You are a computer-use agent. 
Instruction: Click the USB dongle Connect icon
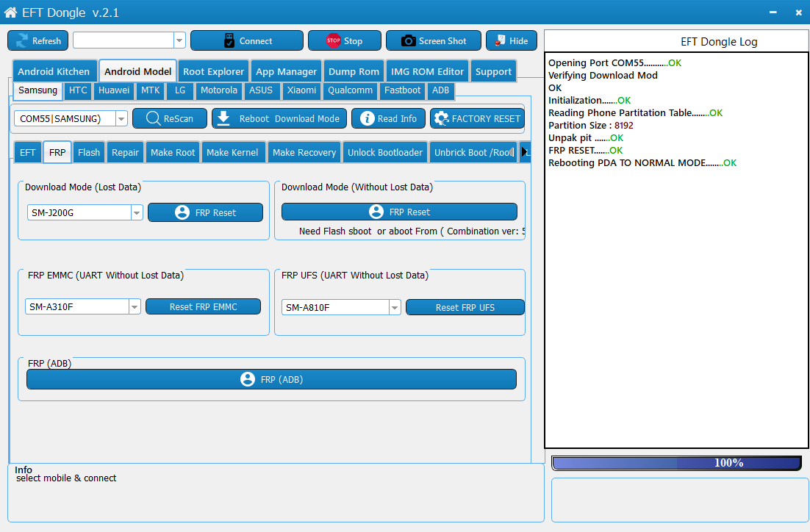pos(229,41)
